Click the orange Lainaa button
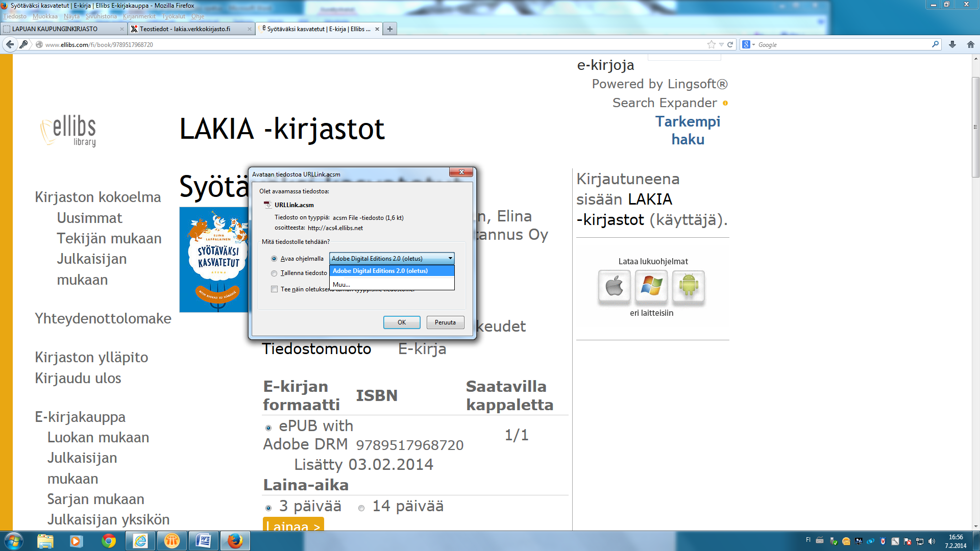The height and width of the screenshot is (551, 980). tap(293, 524)
